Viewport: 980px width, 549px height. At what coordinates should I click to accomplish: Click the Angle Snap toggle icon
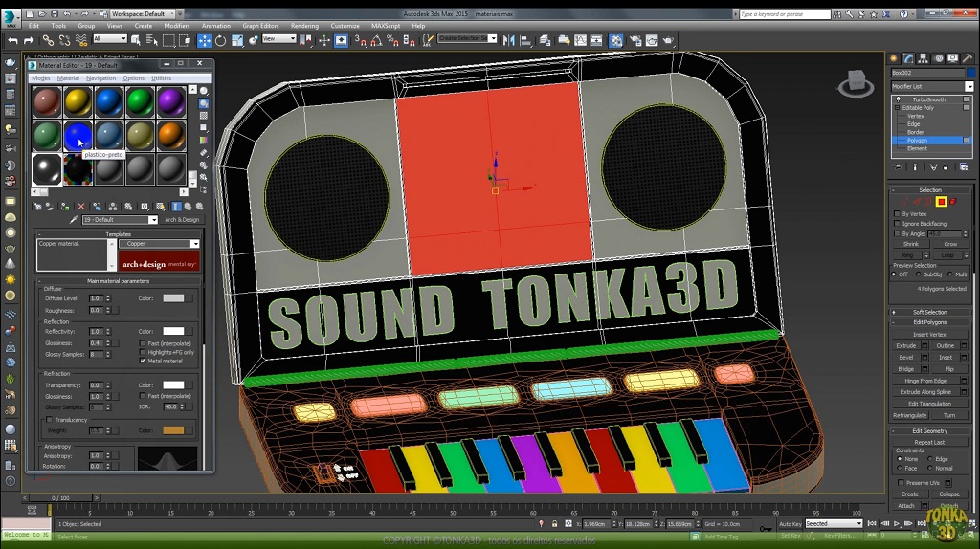(376, 40)
